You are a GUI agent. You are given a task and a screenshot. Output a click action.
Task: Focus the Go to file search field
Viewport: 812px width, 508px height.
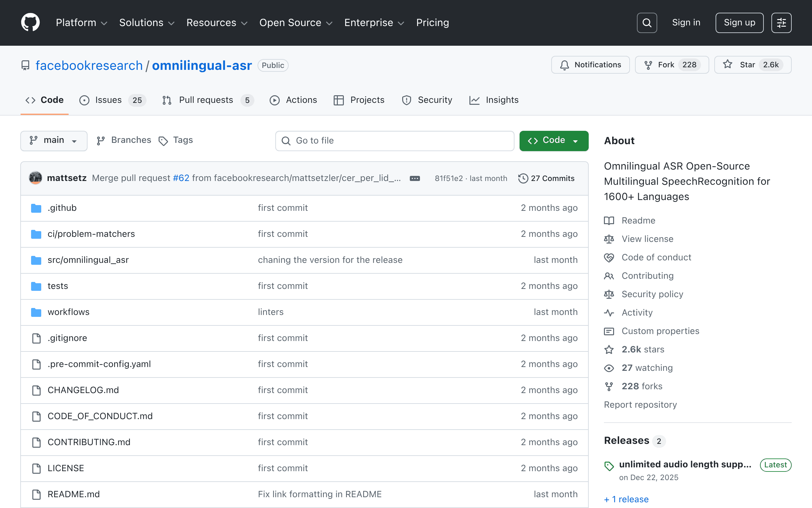point(395,141)
